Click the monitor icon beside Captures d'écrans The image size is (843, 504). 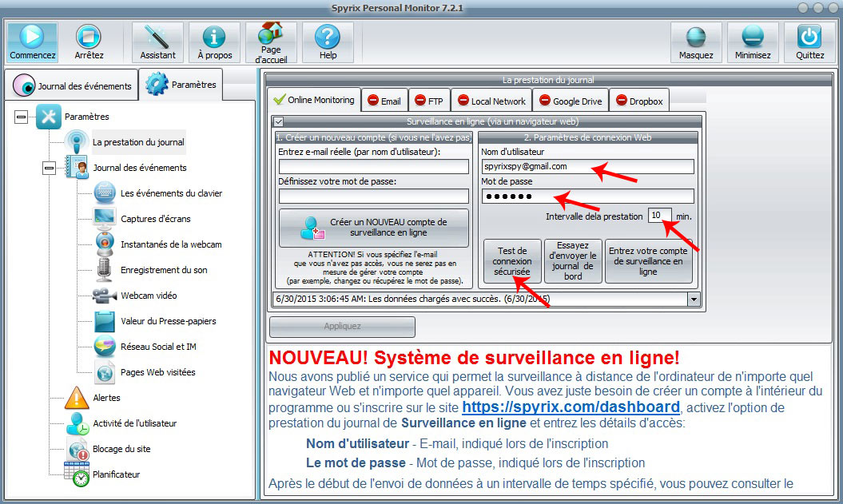point(105,218)
